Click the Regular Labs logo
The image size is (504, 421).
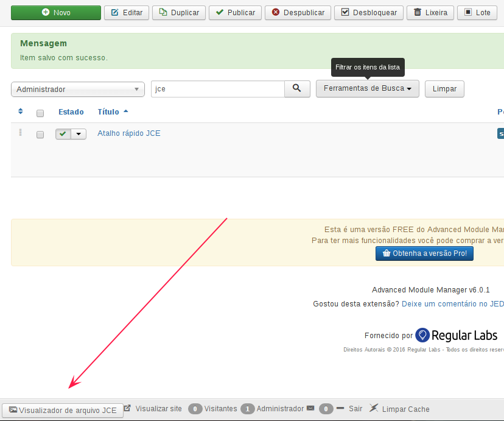(455, 334)
